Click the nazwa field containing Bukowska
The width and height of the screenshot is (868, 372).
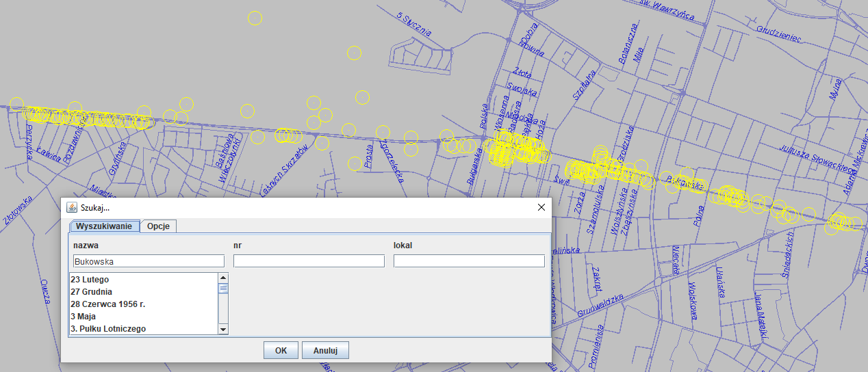pyautogui.click(x=149, y=261)
